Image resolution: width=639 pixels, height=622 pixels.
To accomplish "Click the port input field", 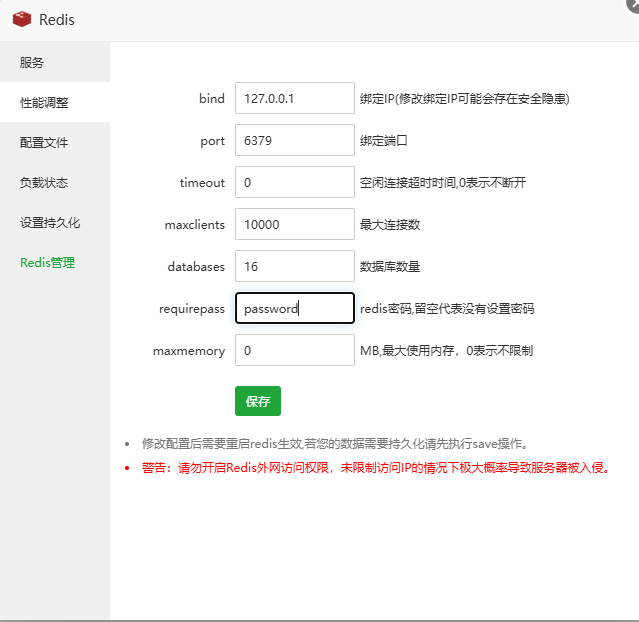I will point(295,140).
